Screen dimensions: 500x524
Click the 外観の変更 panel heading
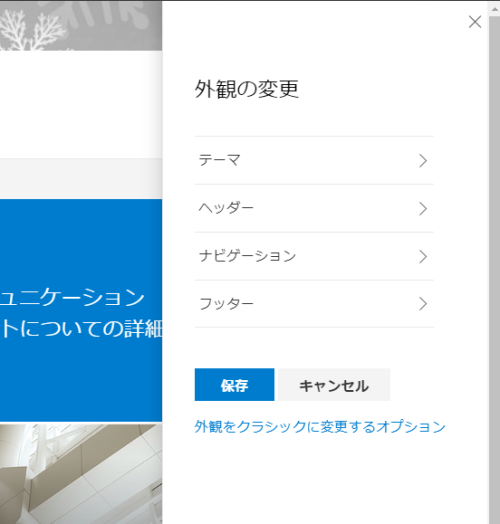[x=247, y=89]
